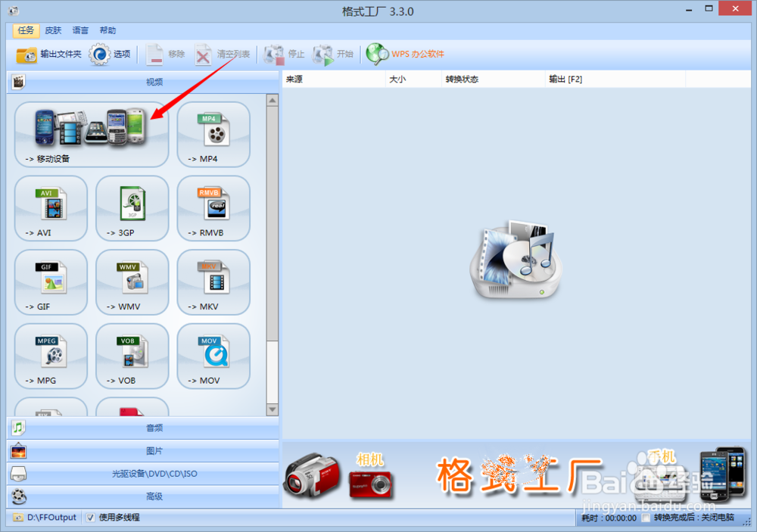This screenshot has width=757, height=532.
Task: Click the Format Factory logo in the task area
Action: [x=516, y=260]
